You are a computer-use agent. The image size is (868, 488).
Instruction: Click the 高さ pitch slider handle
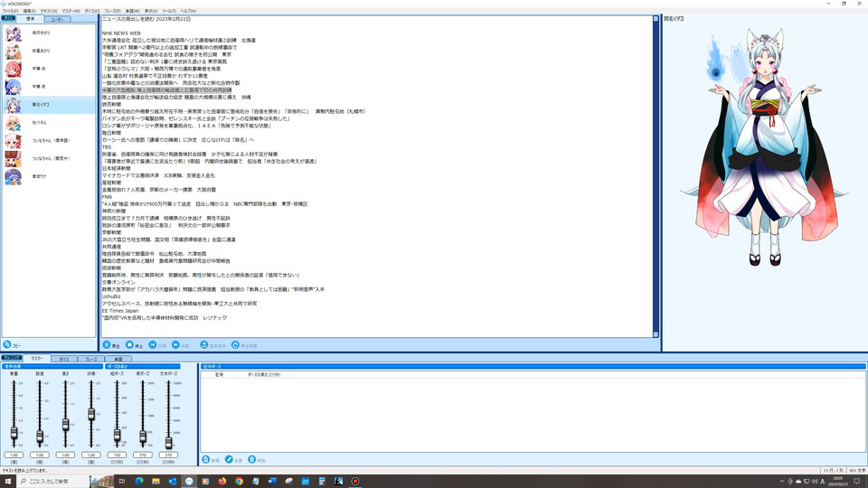pyautogui.click(x=65, y=425)
